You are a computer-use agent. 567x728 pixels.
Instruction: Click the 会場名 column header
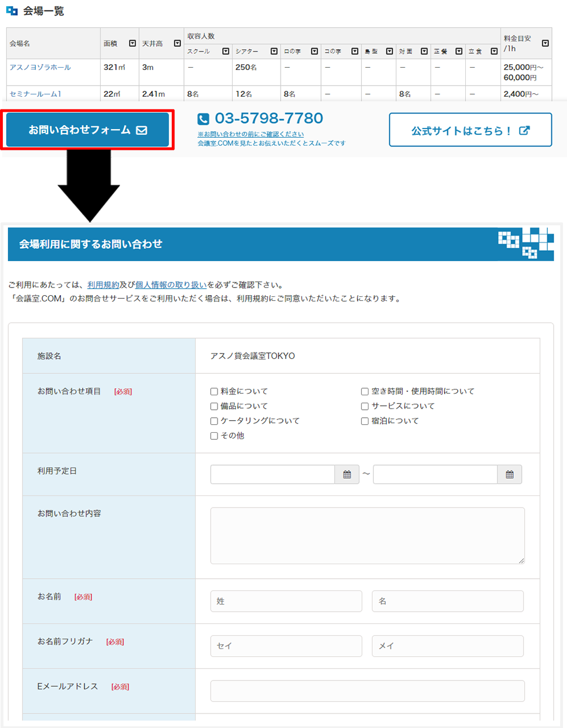pyautogui.click(x=53, y=43)
